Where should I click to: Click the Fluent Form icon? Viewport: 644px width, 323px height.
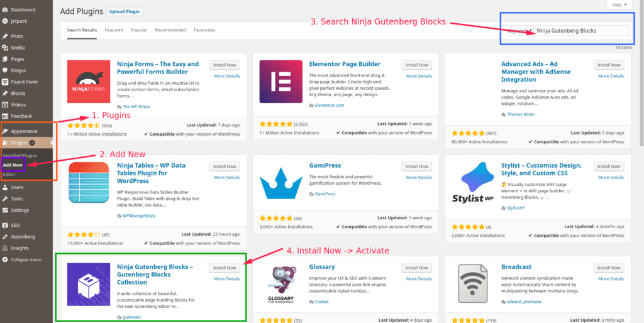(5, 82)
